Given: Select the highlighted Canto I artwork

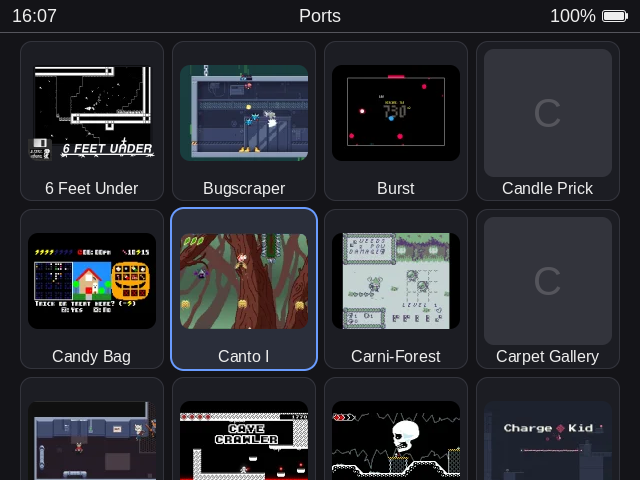Looking at the screenshot, I should point(244,281).
